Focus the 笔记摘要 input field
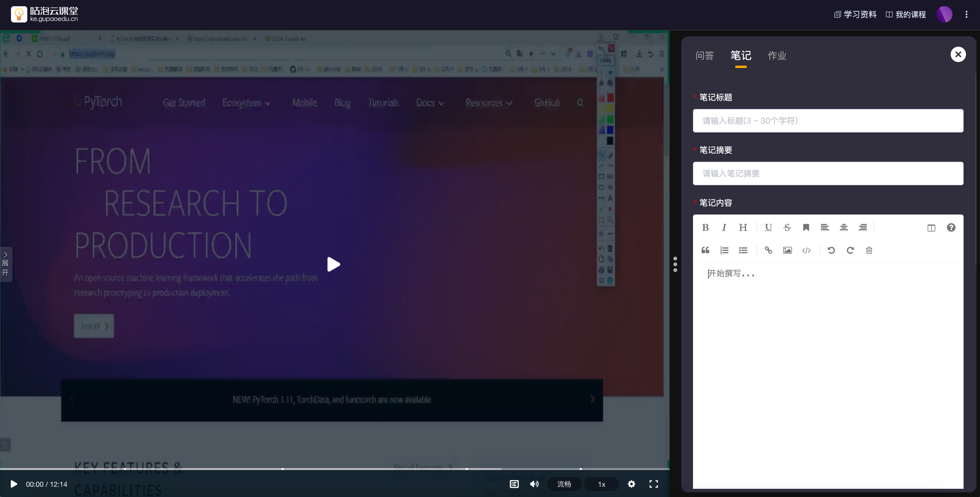This screenshot has height=497, width=980. (x=828, y=173)
